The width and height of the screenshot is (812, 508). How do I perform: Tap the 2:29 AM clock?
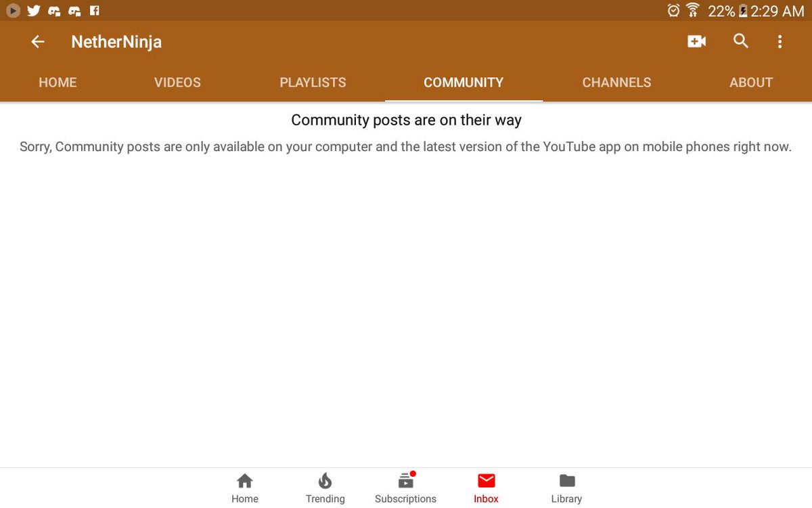tap(777, 11)
